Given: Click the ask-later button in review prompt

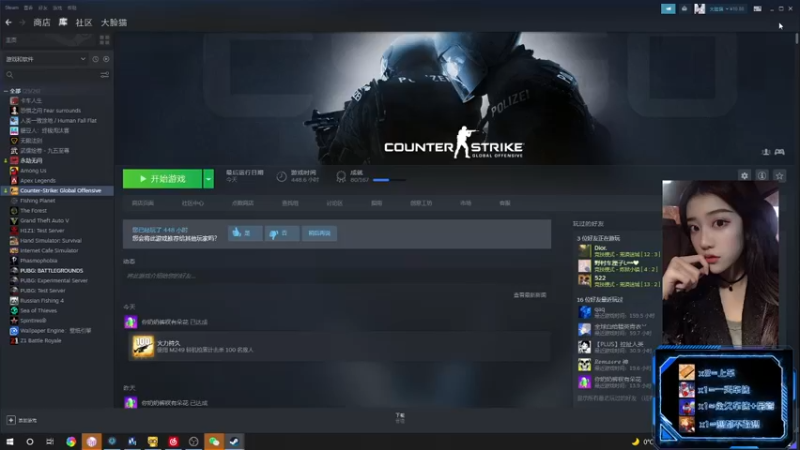Looking at the screenshot, I should 319,233.
